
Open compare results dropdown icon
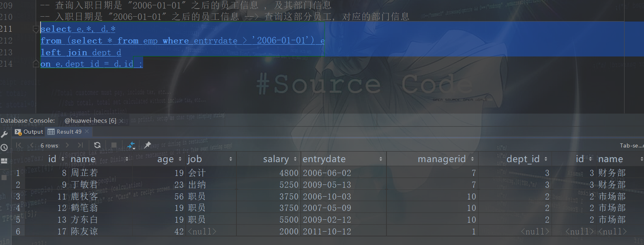[131, 145]
